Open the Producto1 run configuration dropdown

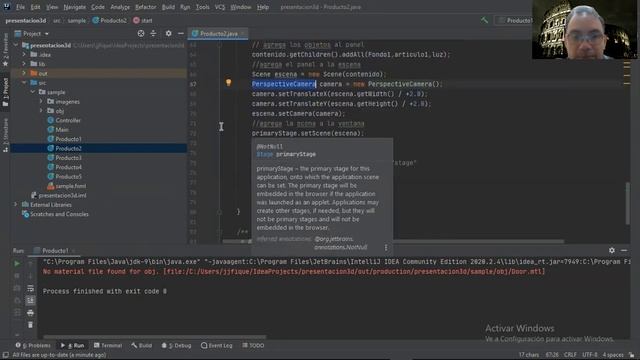(x=514, y=20)
